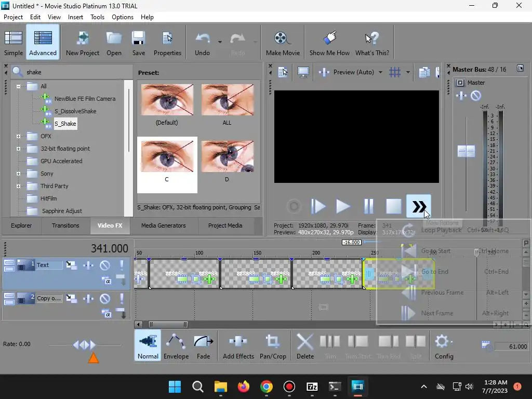The height and width of the screenshot is (399, 532).
Task: Open Windows Start menu
Action: (175, 387)
